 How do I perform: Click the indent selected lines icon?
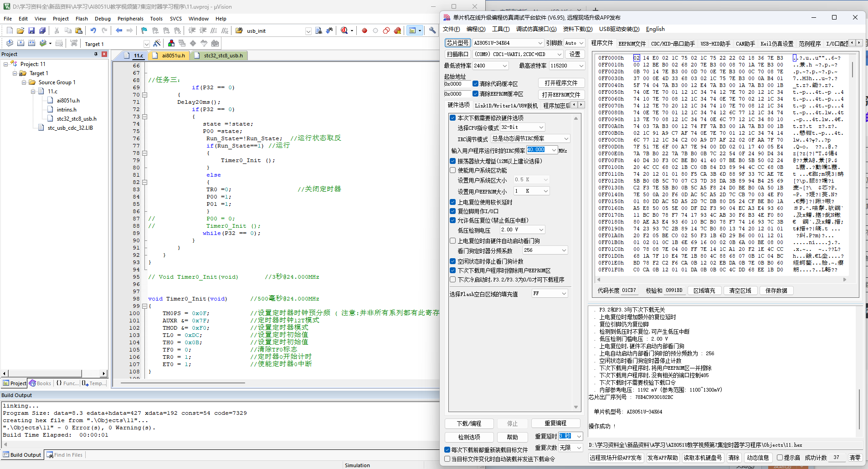pyautogui.click(x=192, y=31)
